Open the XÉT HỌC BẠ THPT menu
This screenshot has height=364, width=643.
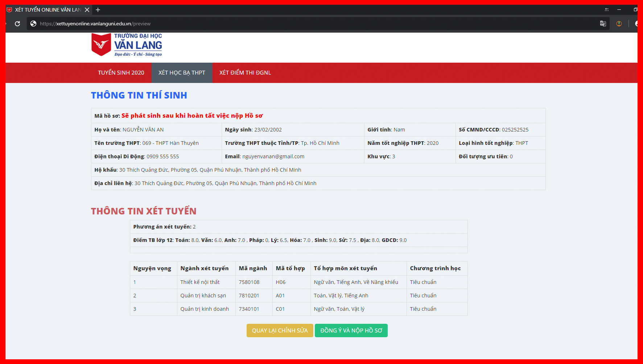click(x=182, y=73)
